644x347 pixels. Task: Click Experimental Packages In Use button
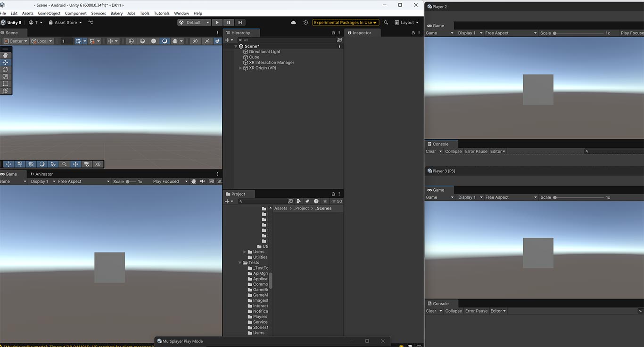point(346,23)
